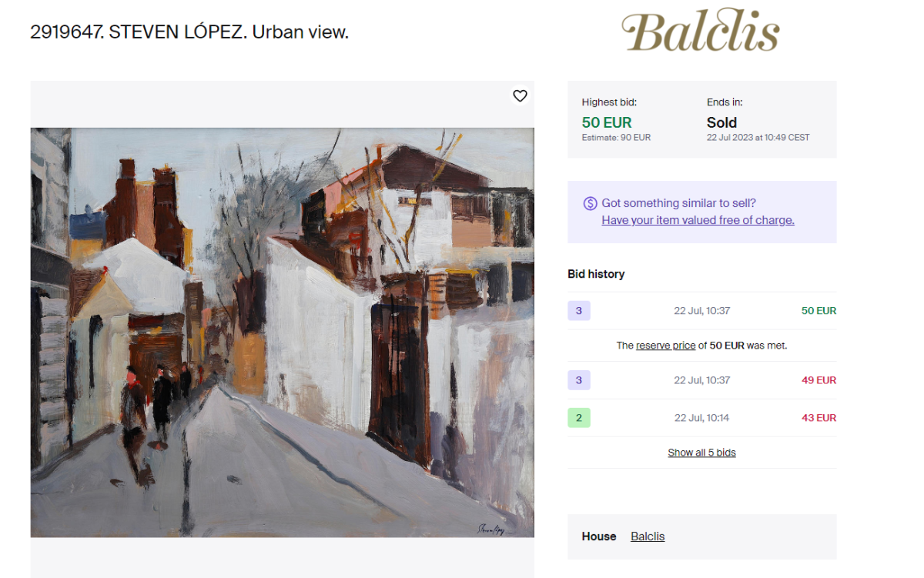Toggle the favorite heart above the painting

520,95
